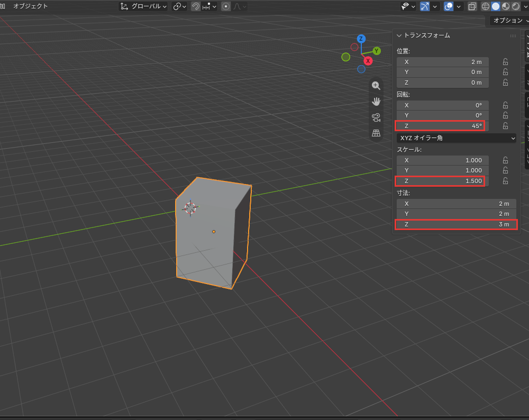
Task: Toggle viewport overlays display
Action: pyautogui.click(x=449, y=6)
